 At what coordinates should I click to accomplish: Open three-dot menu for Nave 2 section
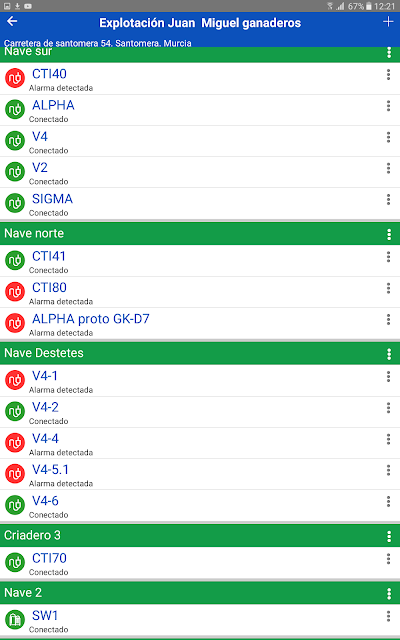(389, 593)
